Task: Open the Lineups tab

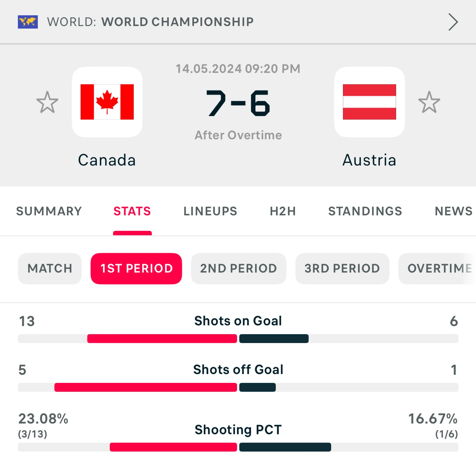Action: [210, 211]
